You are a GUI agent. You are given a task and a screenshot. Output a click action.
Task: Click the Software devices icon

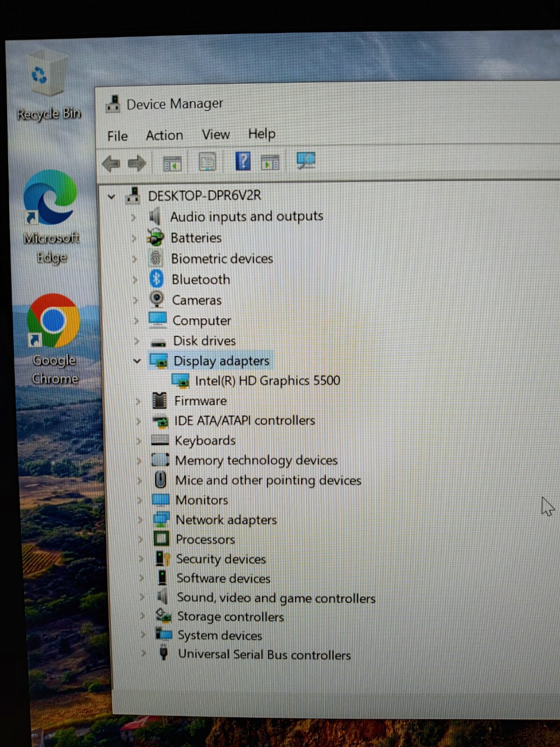(x=162, y=578)
